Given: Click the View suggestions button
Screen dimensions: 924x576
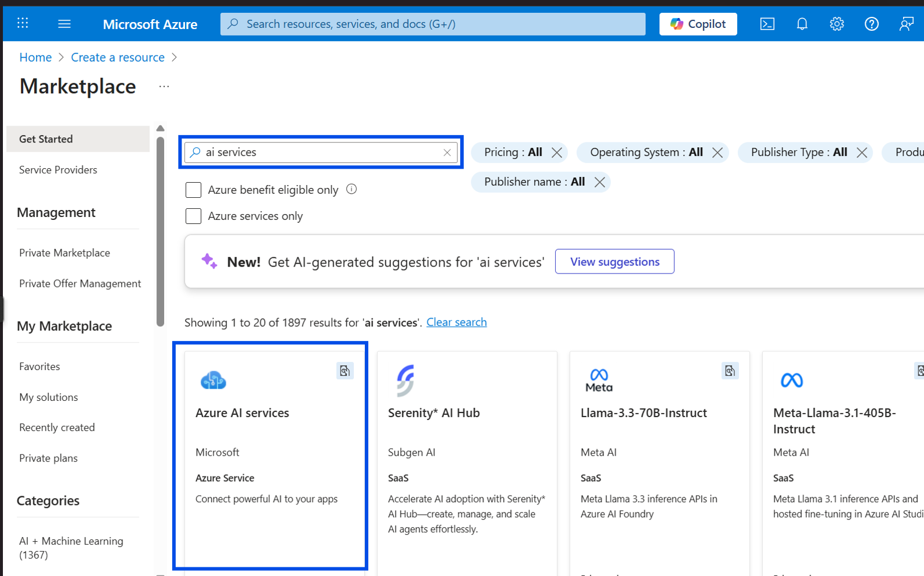Looking at the screenshot, I should (614, 262).
